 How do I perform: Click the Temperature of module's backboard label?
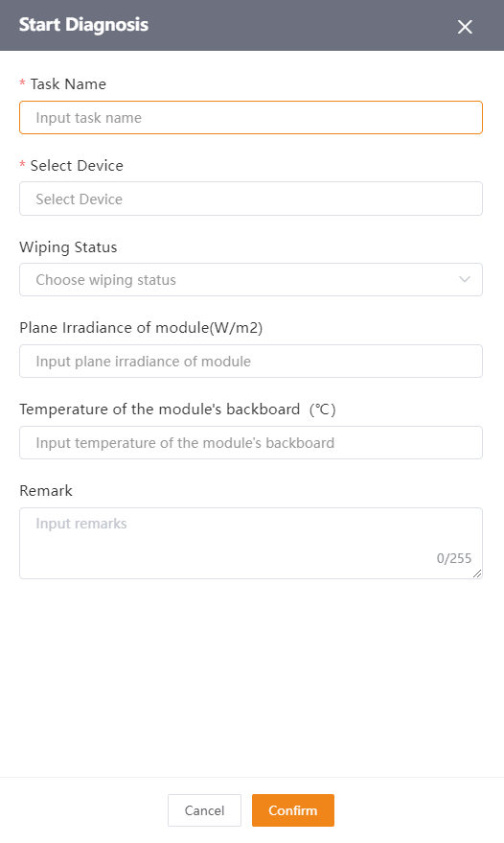178,410
